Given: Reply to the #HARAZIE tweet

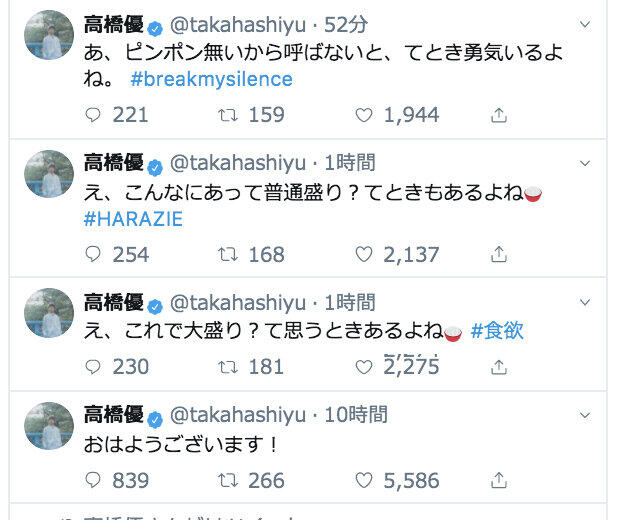Looking at the screenshot, I should 94,255.
